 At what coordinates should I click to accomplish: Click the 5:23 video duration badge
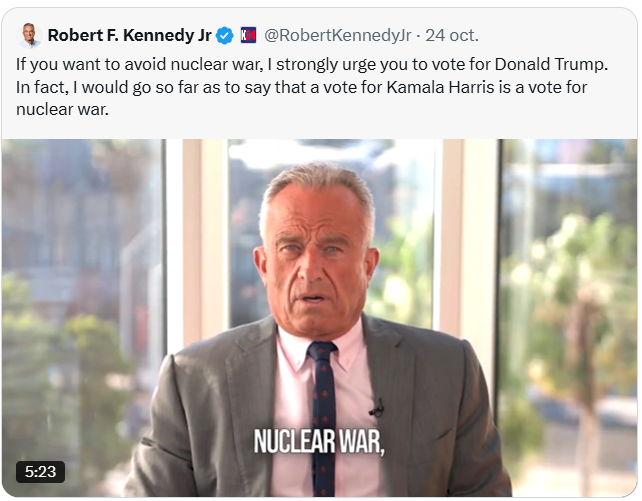(40, 472)
